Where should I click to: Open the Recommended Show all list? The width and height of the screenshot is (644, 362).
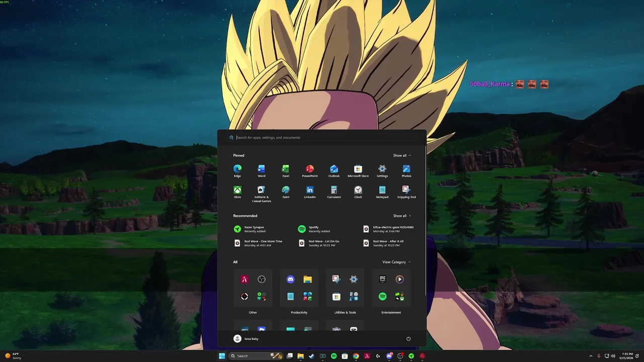point(402,216)
